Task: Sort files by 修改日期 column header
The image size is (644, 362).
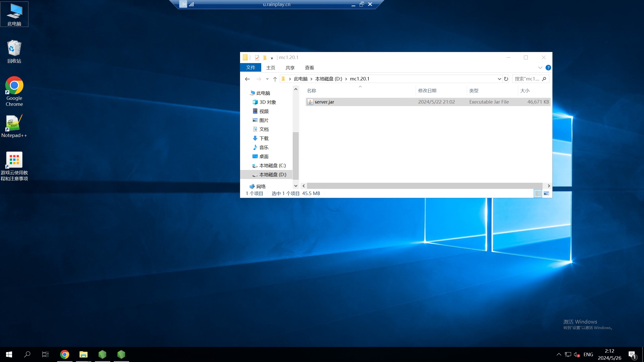Action: point(427,90)
